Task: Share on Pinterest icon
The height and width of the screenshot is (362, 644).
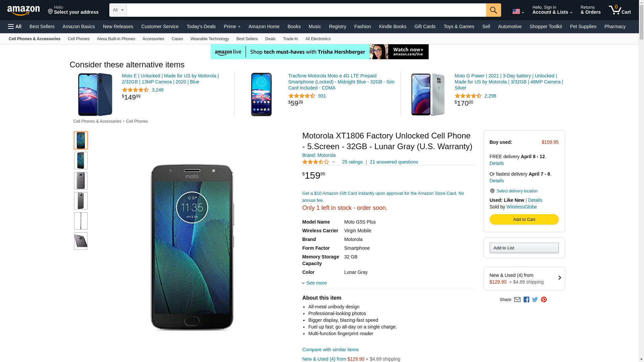Action: point(544,300)
